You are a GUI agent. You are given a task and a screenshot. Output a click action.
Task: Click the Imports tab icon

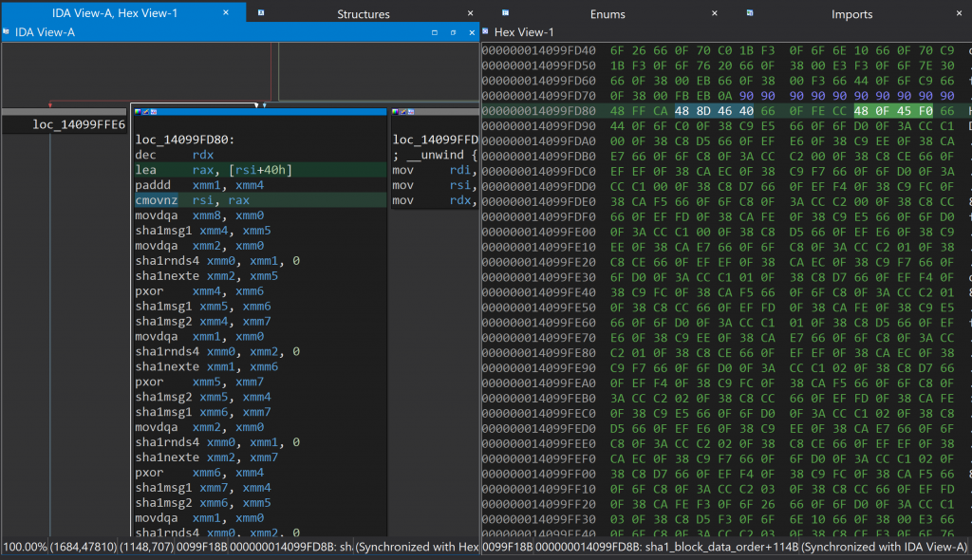(750, 12)
